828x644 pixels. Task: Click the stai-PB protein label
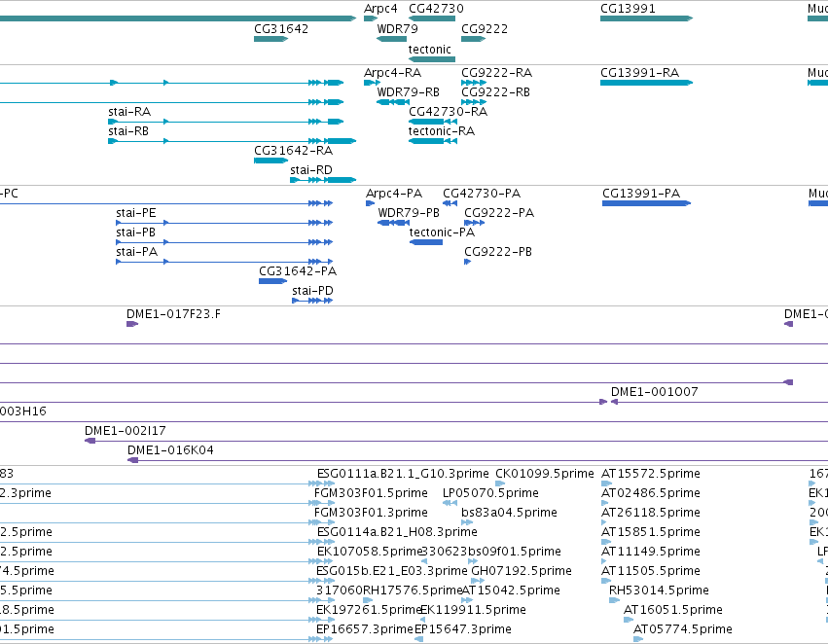(135, 233)
